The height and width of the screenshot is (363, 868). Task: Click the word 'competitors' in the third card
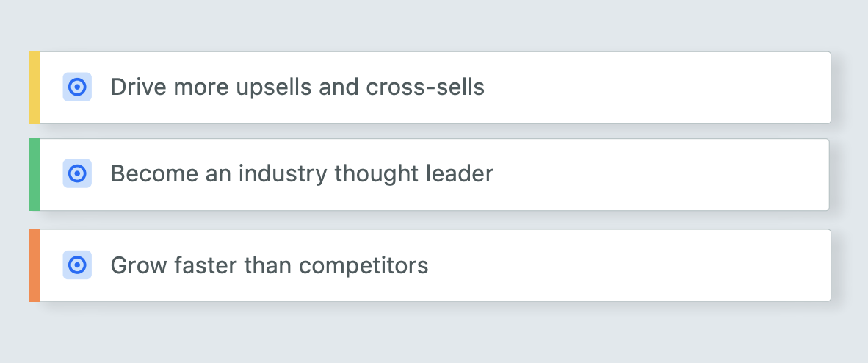coord(364,265)
